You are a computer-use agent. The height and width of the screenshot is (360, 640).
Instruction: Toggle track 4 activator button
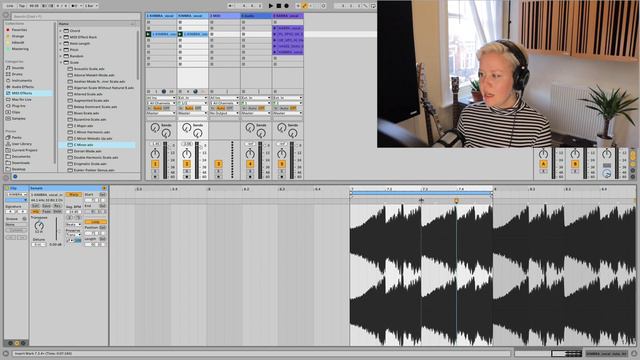pos(250,164)
